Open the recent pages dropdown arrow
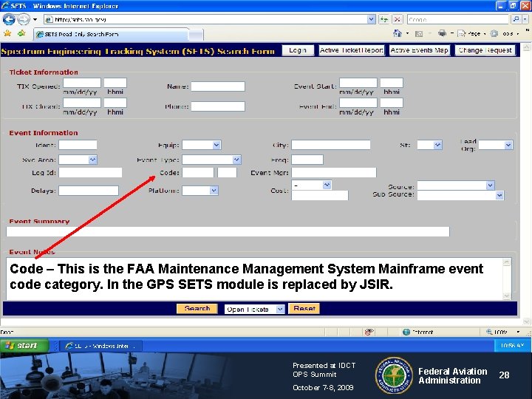This screenshot has height=399, width=532. 35,19
